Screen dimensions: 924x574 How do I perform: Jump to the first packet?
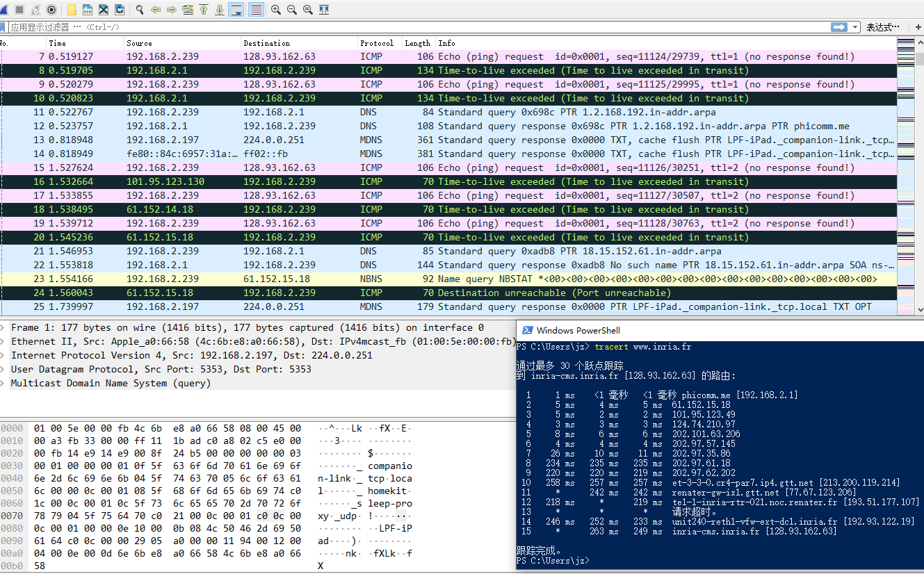pyautogui.click(x=204, y=10)
